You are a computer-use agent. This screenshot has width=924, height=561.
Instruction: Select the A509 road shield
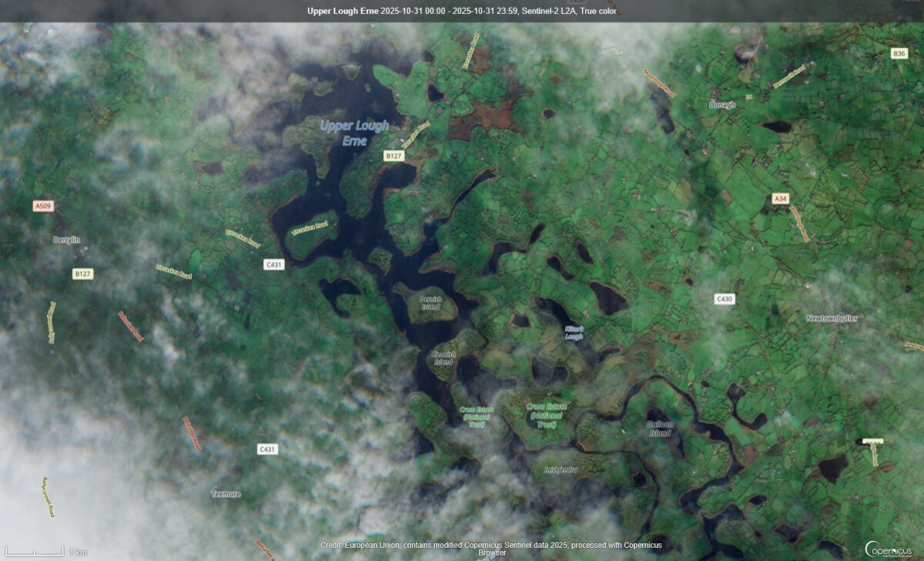42,206
